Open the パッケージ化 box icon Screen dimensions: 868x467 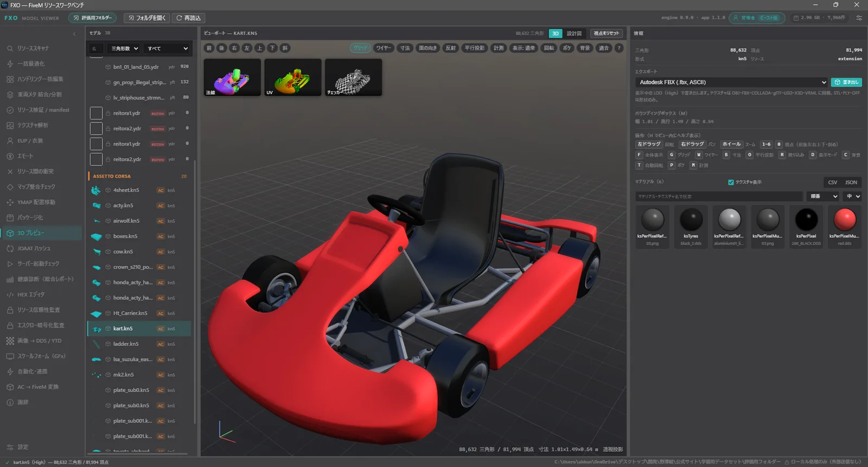coord(10,218)
